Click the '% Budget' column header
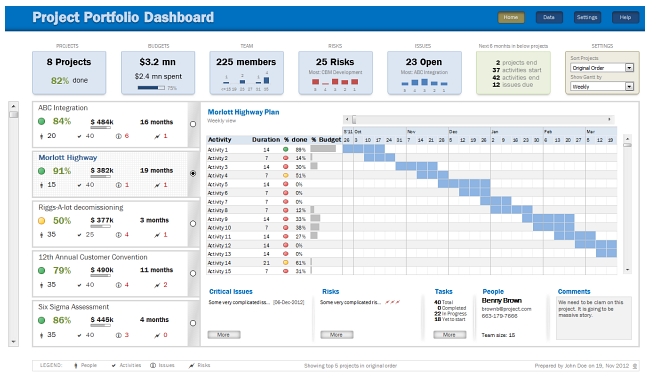Image resolution: width=663 pixels, height=378 pixels. (x=326, y=140)
